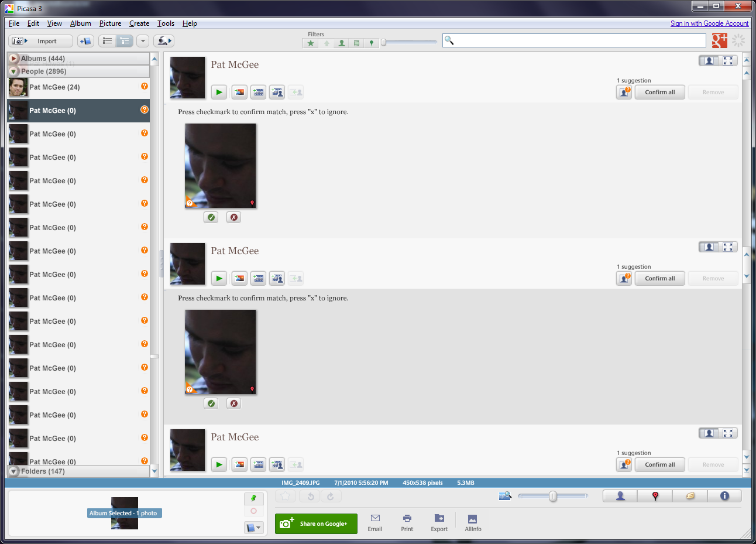Hold selected items with green pin icon
This screenshot has width=756, height=544.
(x=253, y=498)
